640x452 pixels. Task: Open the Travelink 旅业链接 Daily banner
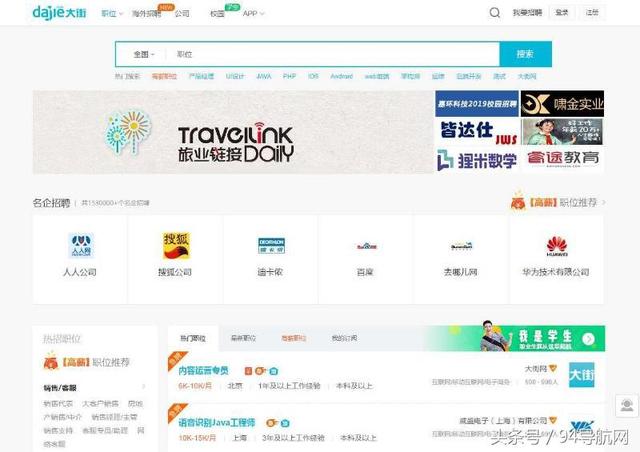[233, 132]
